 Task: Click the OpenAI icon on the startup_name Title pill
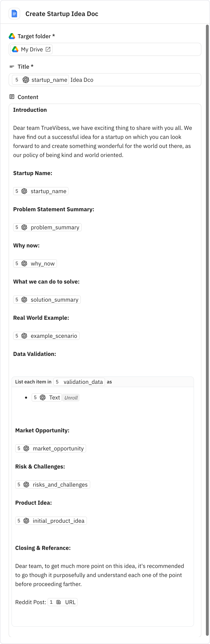26,80
